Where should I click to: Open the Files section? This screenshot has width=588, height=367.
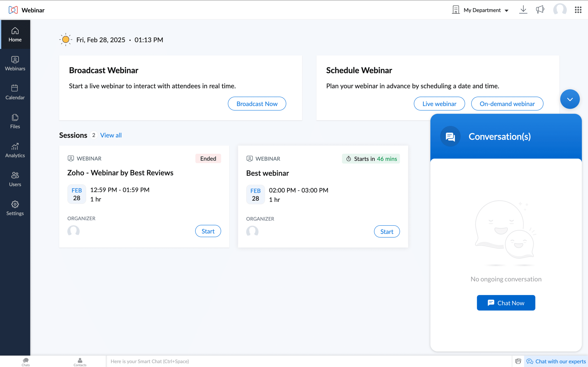[x=15, y=121]
